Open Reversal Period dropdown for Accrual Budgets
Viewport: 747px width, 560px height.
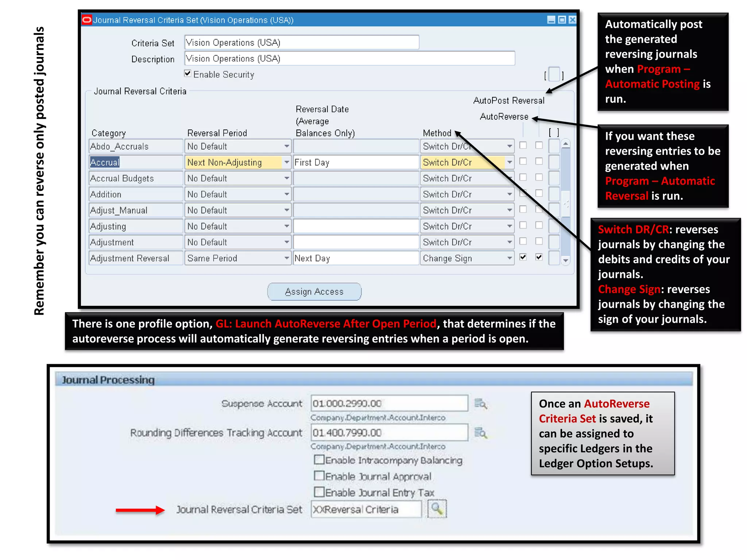(287, 178)
